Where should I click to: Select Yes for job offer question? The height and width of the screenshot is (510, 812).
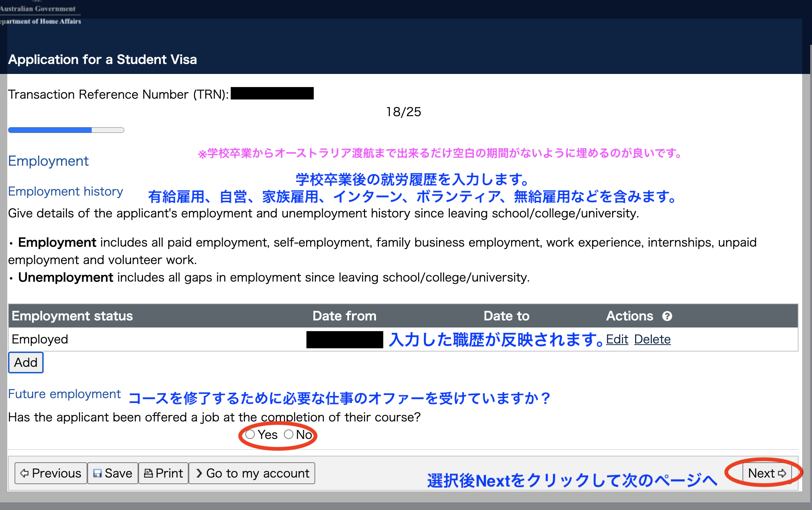pyautogui.click(x=250, y=434)
